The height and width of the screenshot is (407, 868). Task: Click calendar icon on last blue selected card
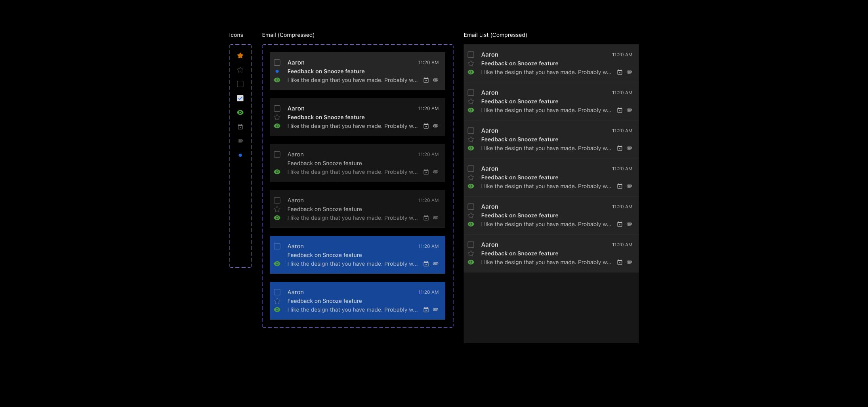pyautogui.click(x=426, y=310)
